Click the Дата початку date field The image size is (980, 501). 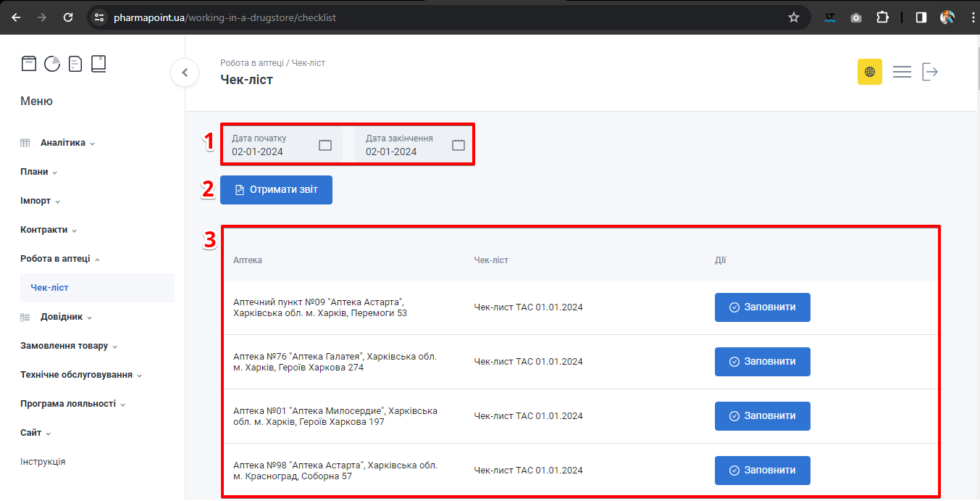pos(272,145)
